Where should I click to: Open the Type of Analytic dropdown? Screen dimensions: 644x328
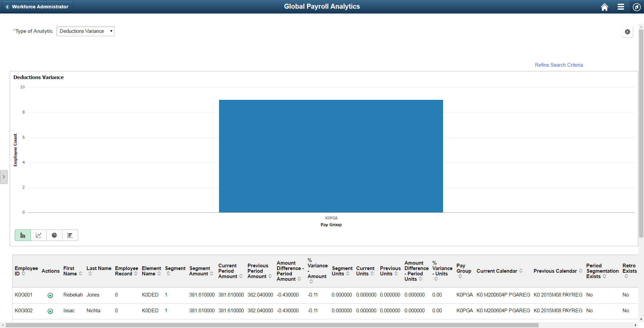pos(86,31)
